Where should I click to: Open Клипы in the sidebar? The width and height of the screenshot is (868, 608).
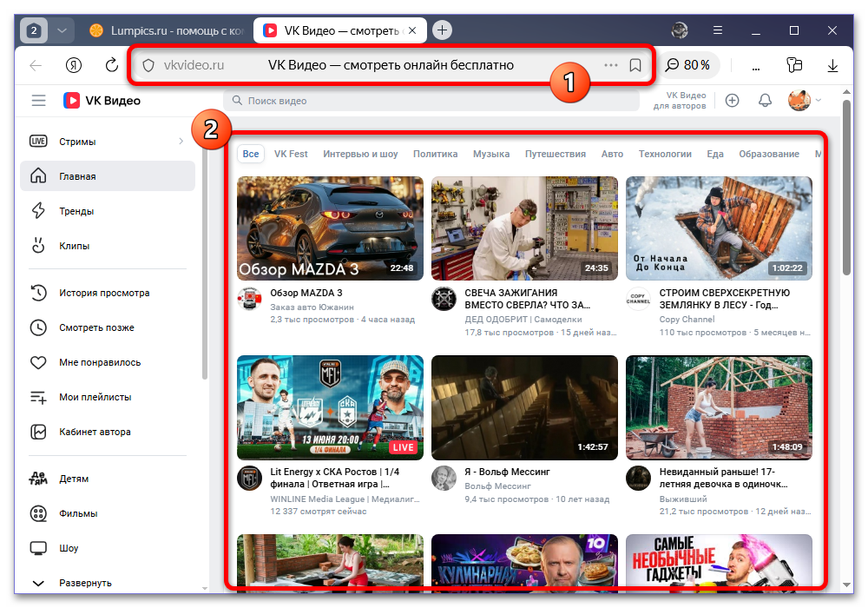click(x=108, y=246)
